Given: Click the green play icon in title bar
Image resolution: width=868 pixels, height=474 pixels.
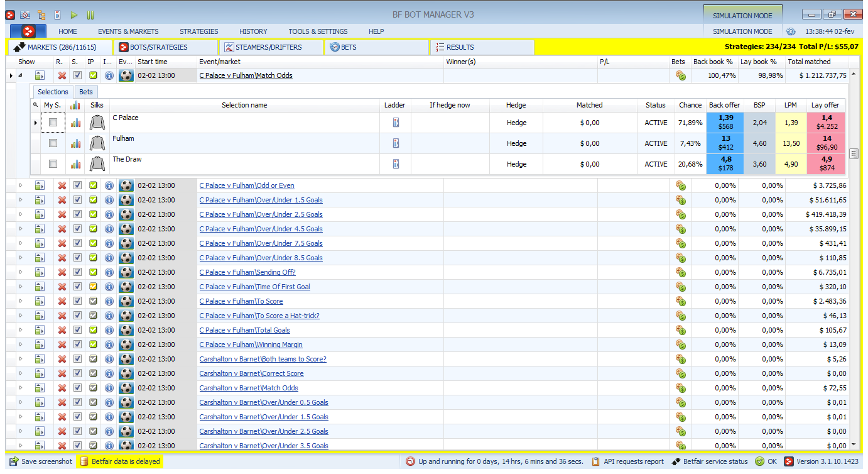Looking at the screenshot, I should pyautogui.click(x=74, y=14).
